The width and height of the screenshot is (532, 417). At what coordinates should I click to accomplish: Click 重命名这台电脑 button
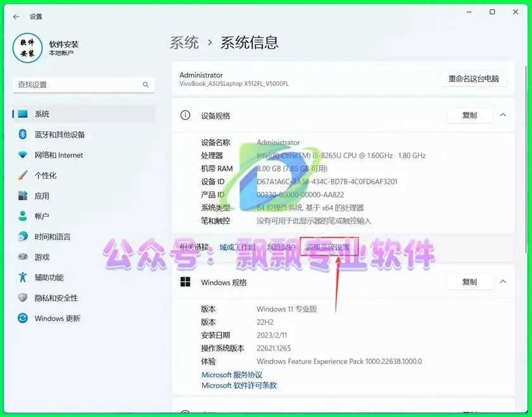tap(474, 78)
